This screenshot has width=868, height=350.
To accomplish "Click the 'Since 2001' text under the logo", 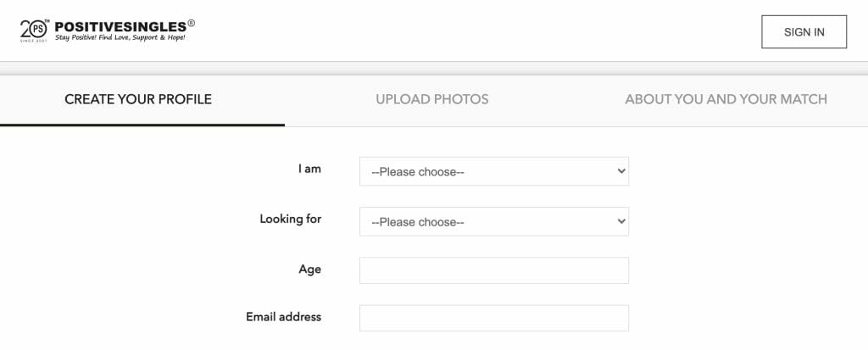I will click(x=34, y=41).
